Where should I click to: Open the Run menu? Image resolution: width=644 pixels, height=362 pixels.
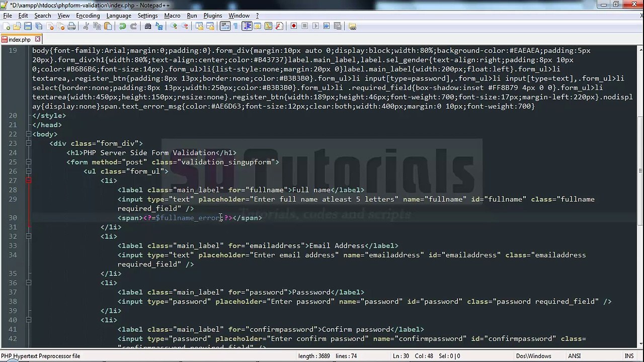[x=192, y=16]
